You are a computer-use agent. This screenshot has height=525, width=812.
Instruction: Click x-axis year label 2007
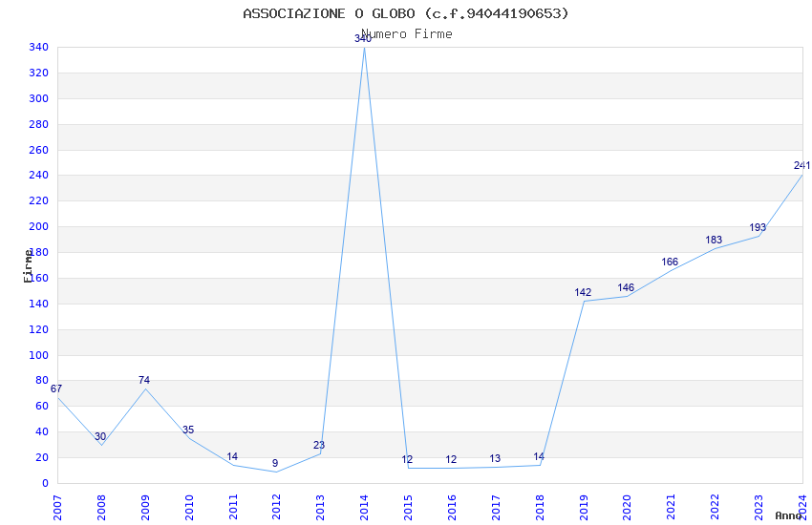57,508
